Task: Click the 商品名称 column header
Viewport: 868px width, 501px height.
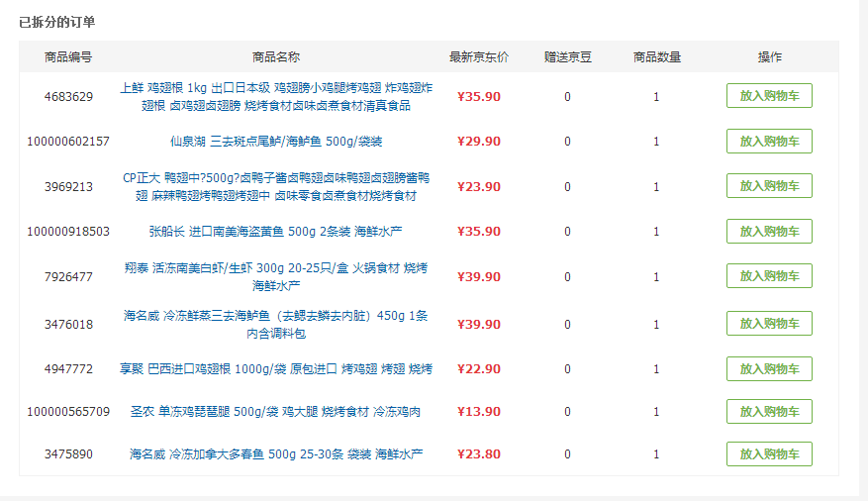Action: [x=276, y=56]
